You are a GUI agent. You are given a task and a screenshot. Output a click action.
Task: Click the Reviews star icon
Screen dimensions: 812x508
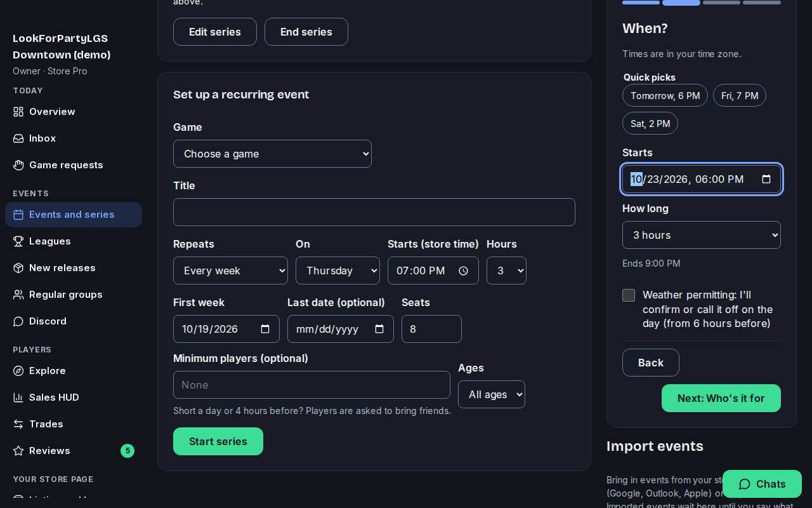tap(18, 451)
